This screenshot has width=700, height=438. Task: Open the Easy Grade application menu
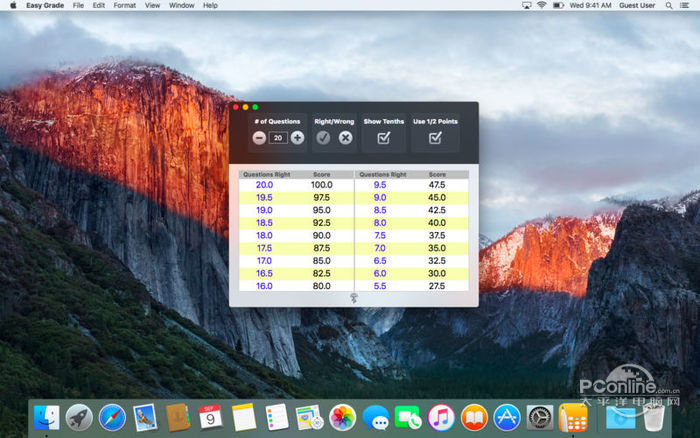(x=44, y=5)
